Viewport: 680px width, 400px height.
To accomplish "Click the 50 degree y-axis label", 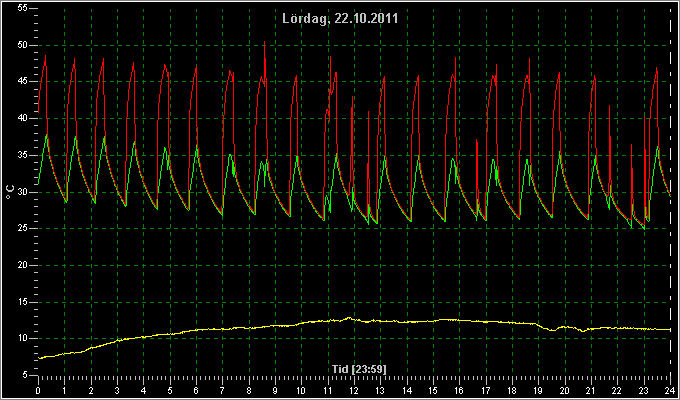I will 23,45.
